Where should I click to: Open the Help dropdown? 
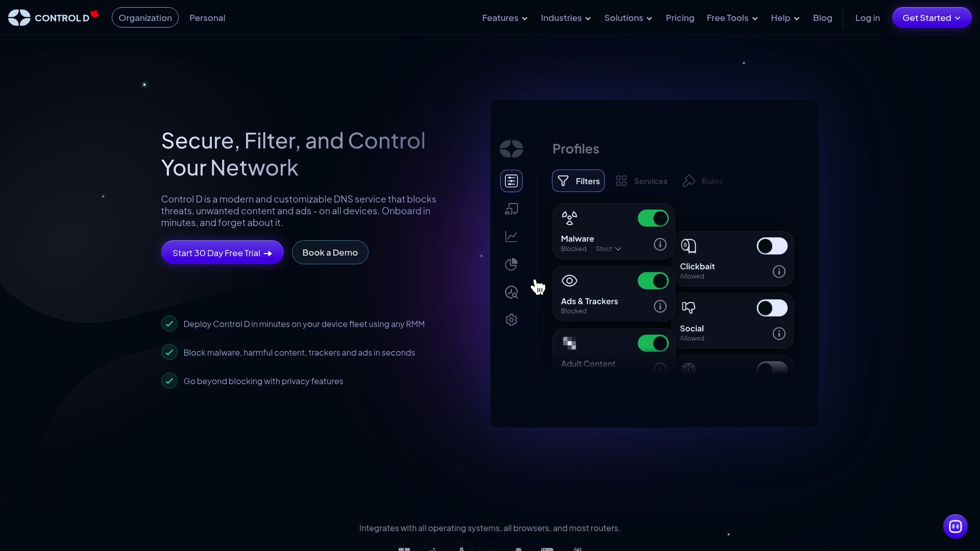(785, 18)
